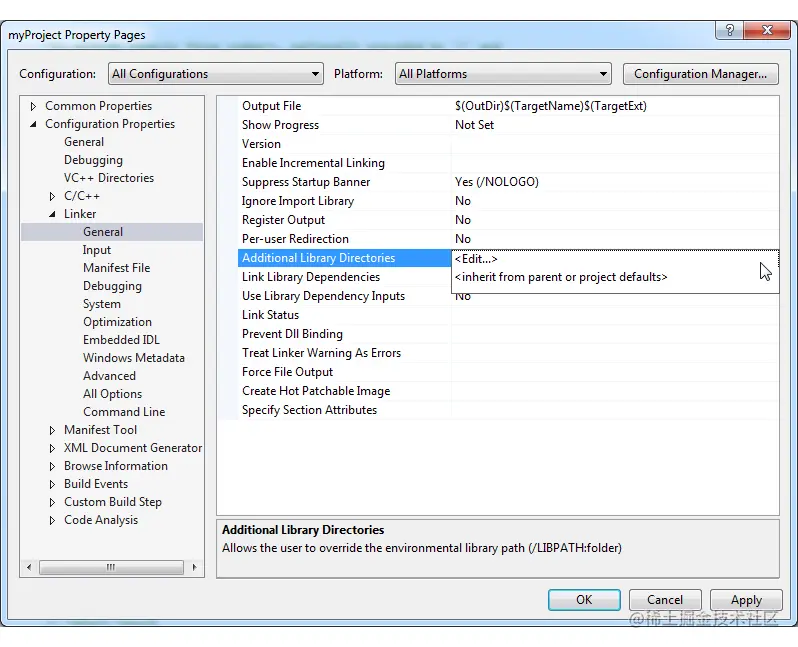798x647 pixels.
Task: Select VC++ Directories tree item
Action: click(x=109, y=178)
